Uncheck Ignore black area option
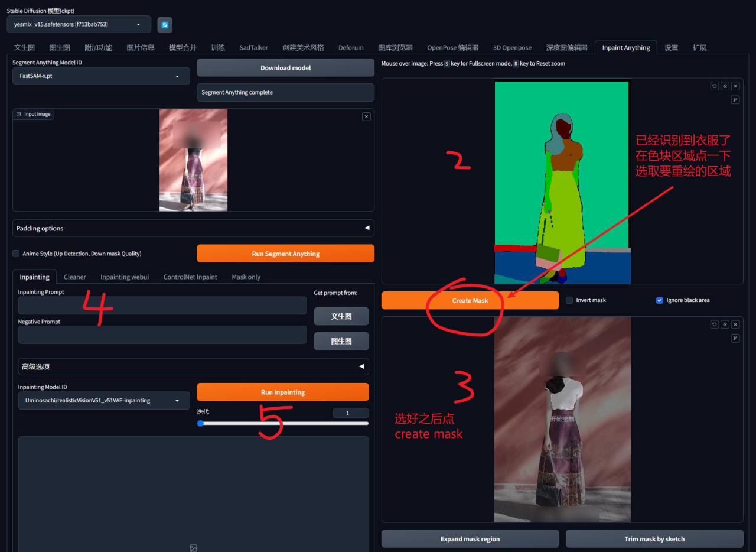 click(660, 300)
